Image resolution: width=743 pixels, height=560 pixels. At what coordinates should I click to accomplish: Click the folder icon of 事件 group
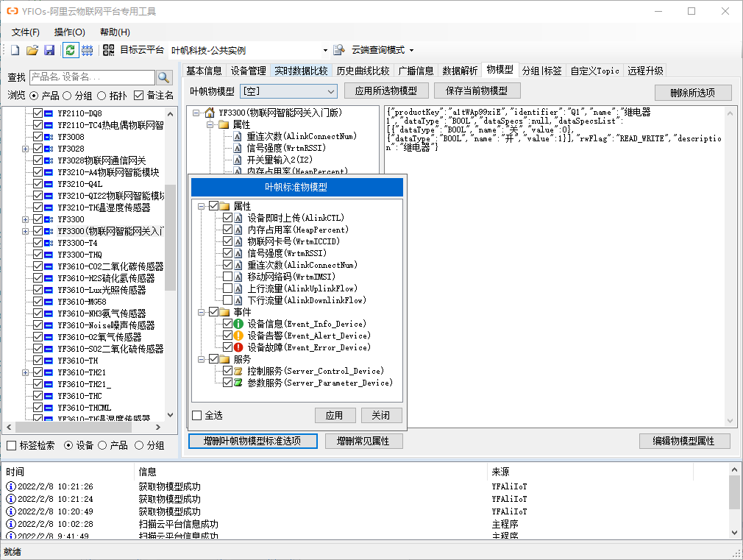pos(224,312)
